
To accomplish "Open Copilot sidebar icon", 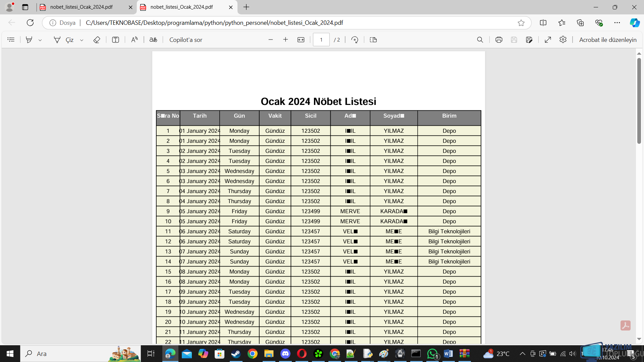I will coord(635,22).
